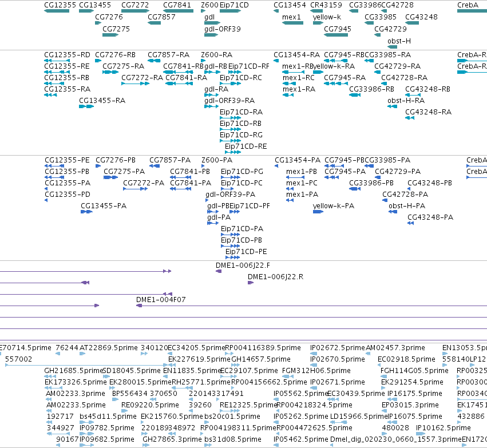The height and width of the screenshot is (448, 487).
Task: Select clone DME1-004F07
Action: coord(161,300)
